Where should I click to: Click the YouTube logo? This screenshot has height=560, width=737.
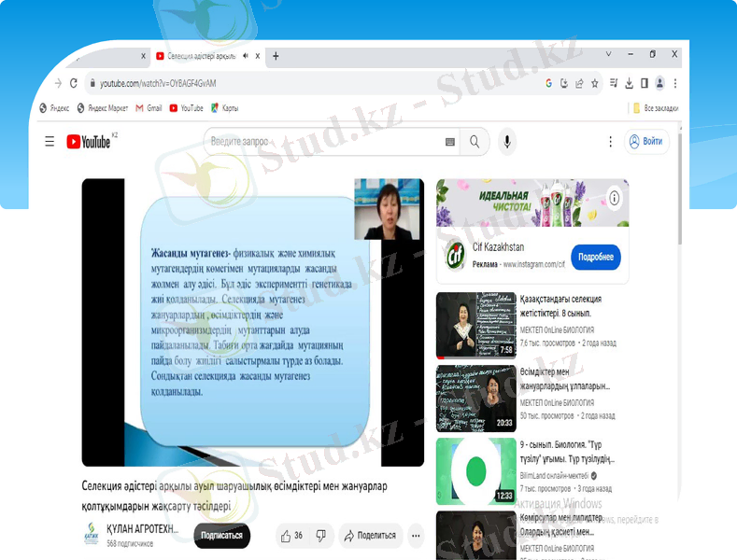(x=89, y=142)
